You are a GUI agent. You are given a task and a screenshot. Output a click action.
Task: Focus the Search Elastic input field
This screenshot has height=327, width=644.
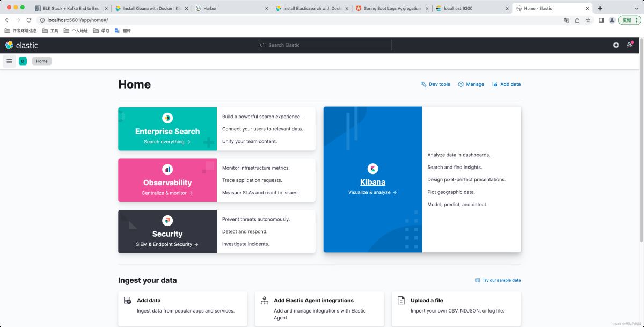click(325, 45)
